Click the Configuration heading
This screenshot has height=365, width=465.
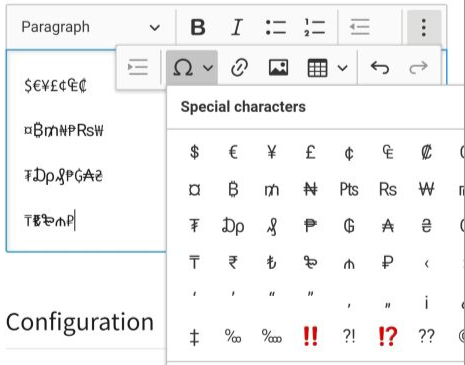click(x=80, y=323)
